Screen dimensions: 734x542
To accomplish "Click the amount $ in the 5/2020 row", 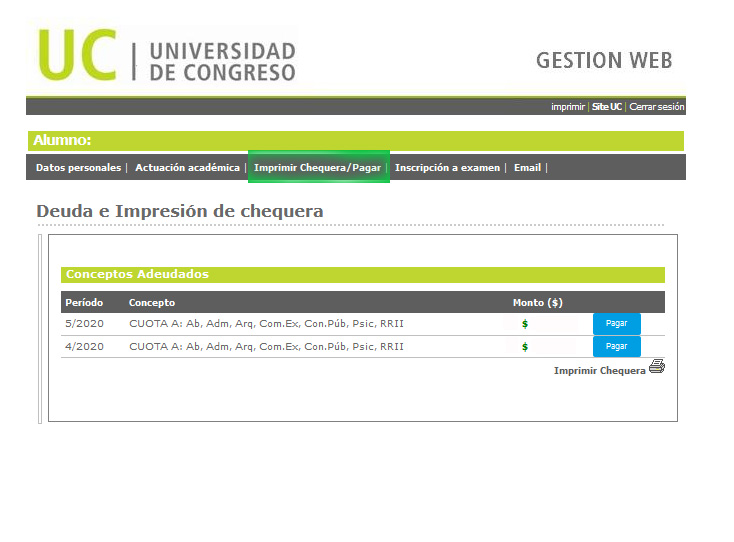I will (525, 323).
